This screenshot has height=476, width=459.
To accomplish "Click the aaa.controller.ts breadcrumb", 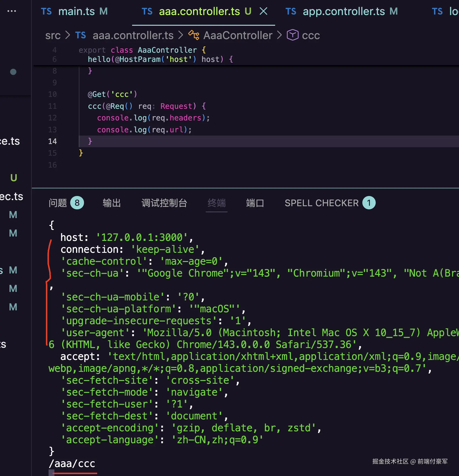I will (x=133, y=35).
